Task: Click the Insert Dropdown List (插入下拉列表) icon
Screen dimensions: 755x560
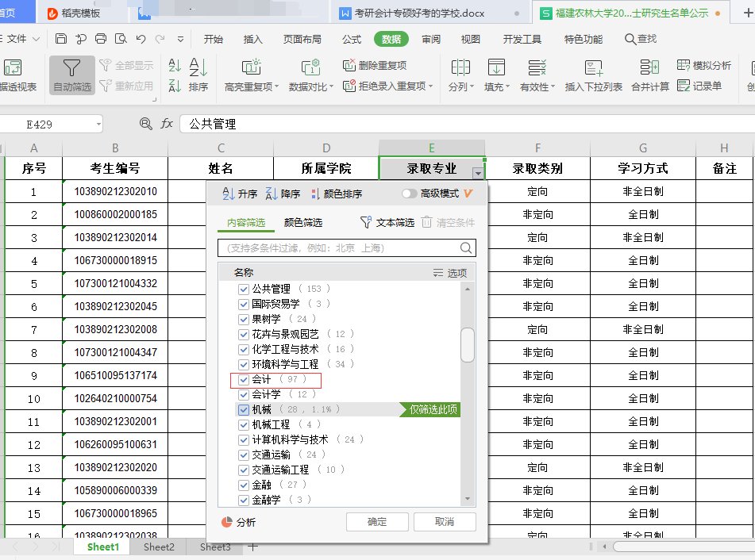Action: 593,68
